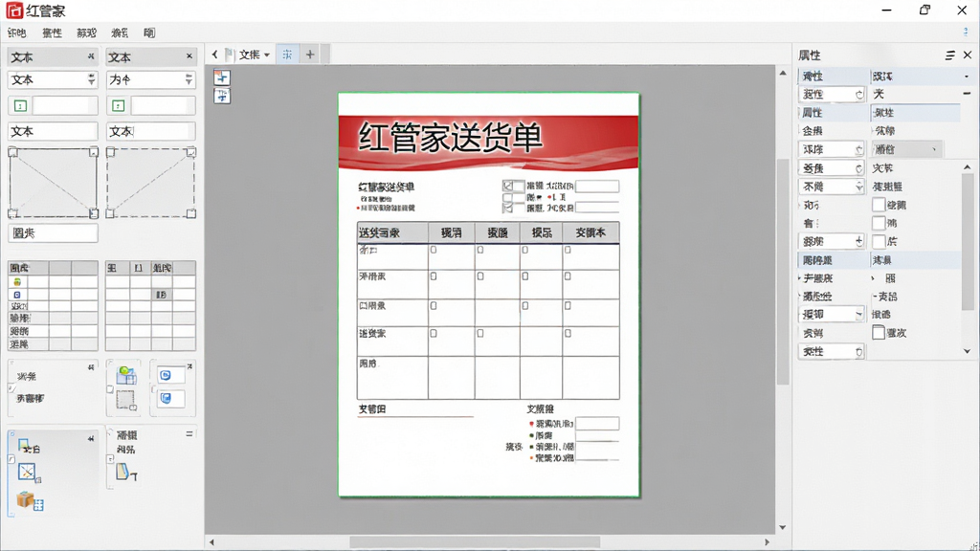The image size is (980, 551).
Task: Select the cardboard box with grid icon
Action: (x=30, y=501)
